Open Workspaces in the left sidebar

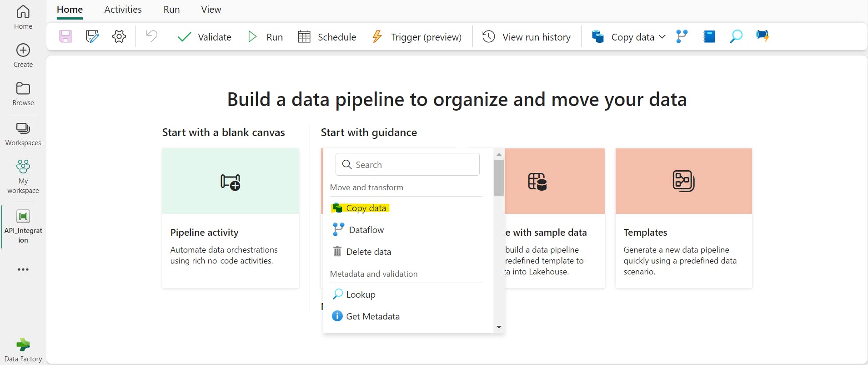(23, 134)
